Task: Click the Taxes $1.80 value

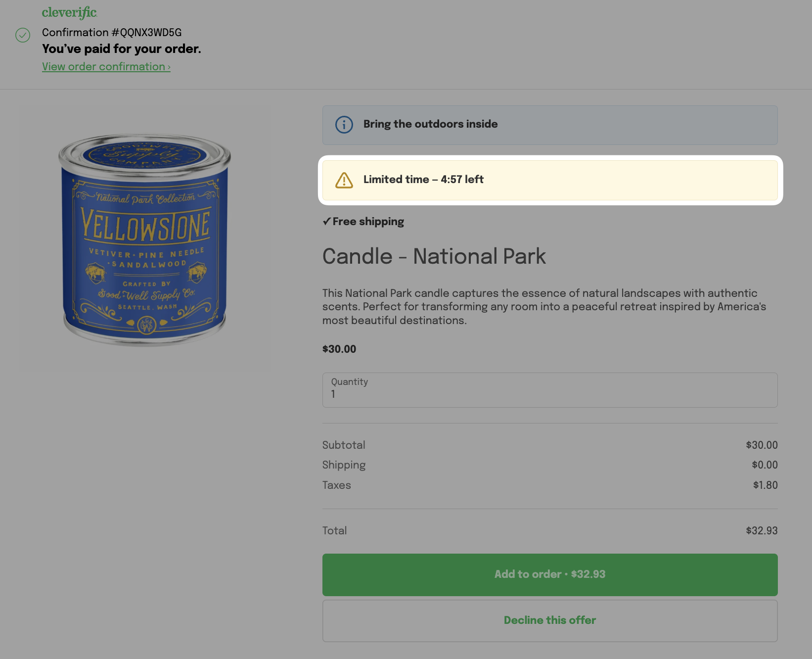Action: (765, 485)
